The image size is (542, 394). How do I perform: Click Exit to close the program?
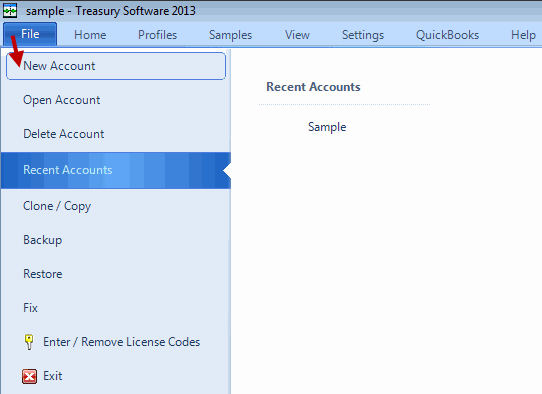[x=116, y=376]
